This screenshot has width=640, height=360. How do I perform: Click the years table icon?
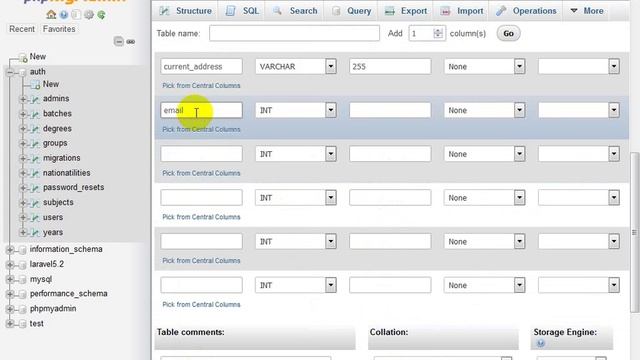(x=36, y=233)
